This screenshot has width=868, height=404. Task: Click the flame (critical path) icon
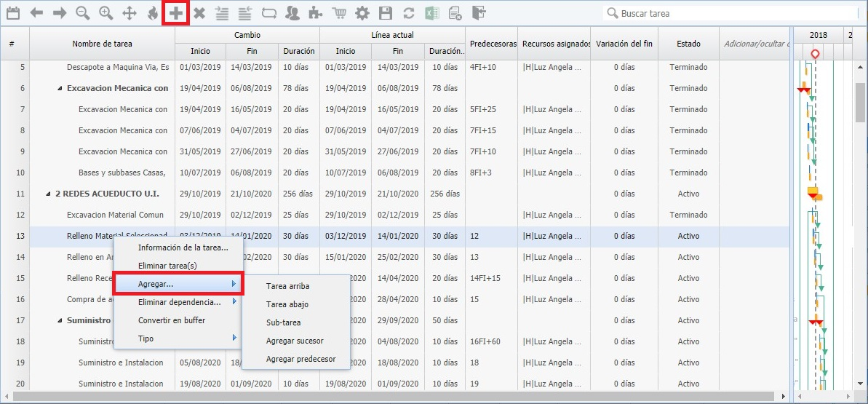click(x=153, y=13)
